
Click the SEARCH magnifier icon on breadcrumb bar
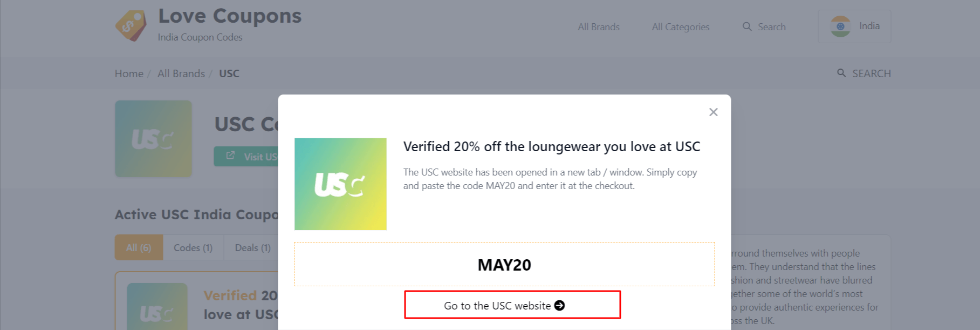(x=842, y=73)
